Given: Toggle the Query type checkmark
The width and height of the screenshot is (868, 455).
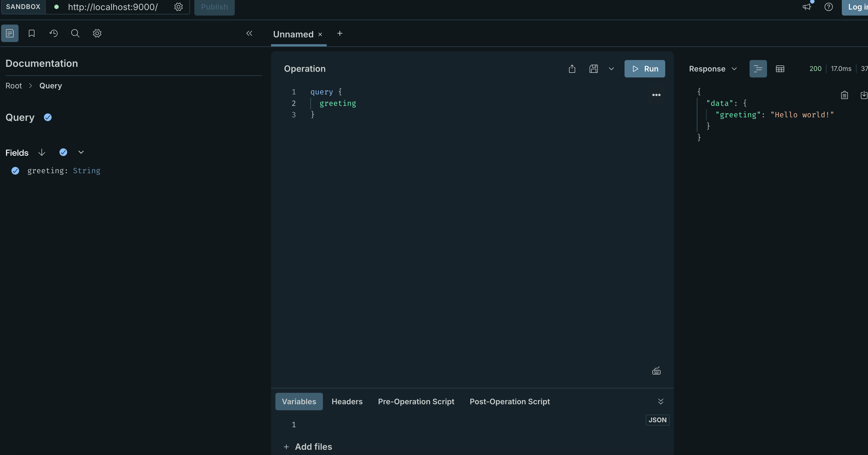Looking at the screenshot, I should coord(48,117).
